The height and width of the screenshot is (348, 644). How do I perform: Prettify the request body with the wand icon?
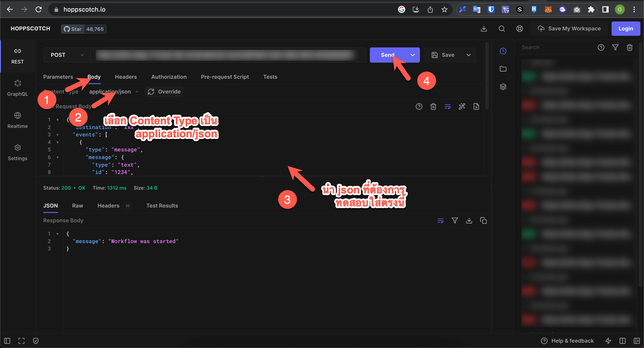tap(462, 106)
